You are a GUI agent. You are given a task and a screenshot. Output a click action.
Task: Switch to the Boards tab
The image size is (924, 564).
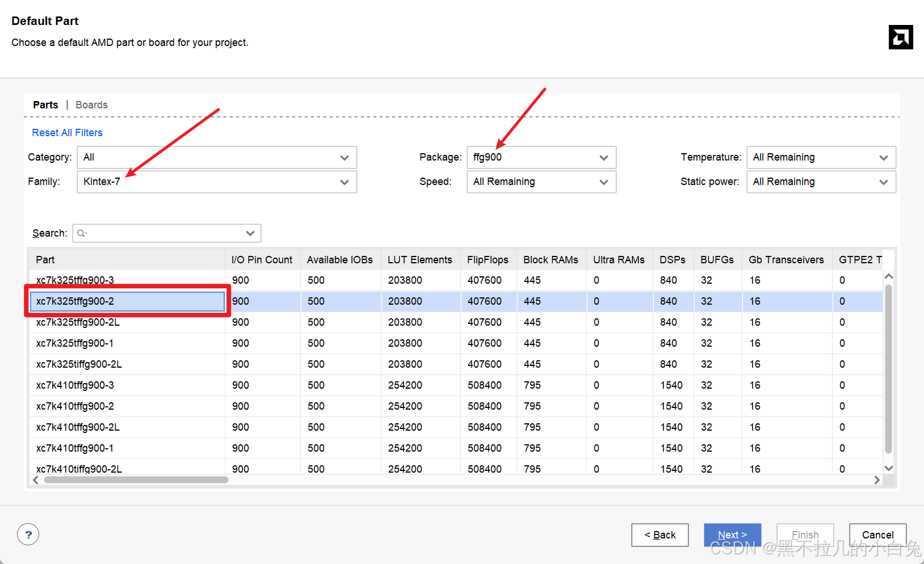pyautogui.click(x=91, y=105)
